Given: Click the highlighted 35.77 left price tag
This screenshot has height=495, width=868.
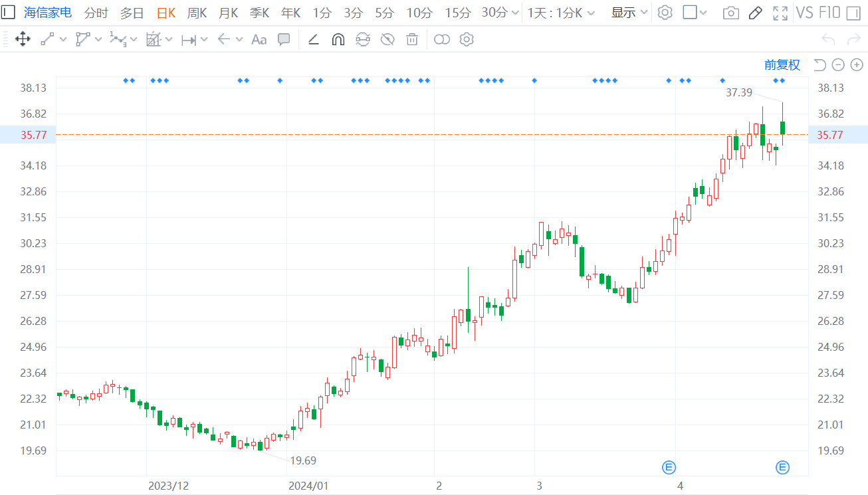Looking at the screenshot, I should [x=28, y=135].
